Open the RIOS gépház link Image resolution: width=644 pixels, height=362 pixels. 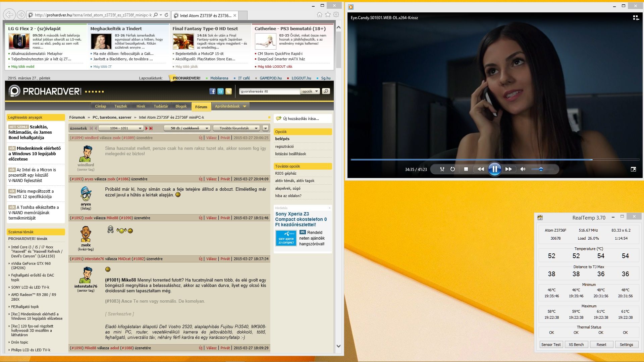286,173
